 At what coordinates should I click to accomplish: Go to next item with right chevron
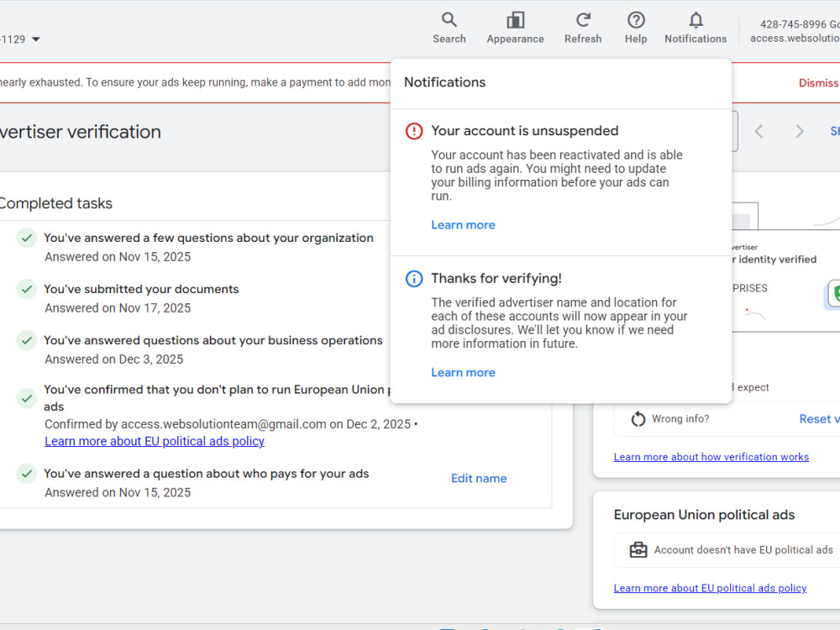[800, 131]
